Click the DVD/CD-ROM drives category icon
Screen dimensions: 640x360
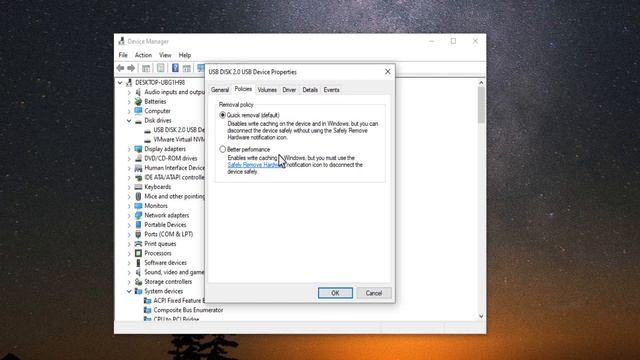[138, 158]
